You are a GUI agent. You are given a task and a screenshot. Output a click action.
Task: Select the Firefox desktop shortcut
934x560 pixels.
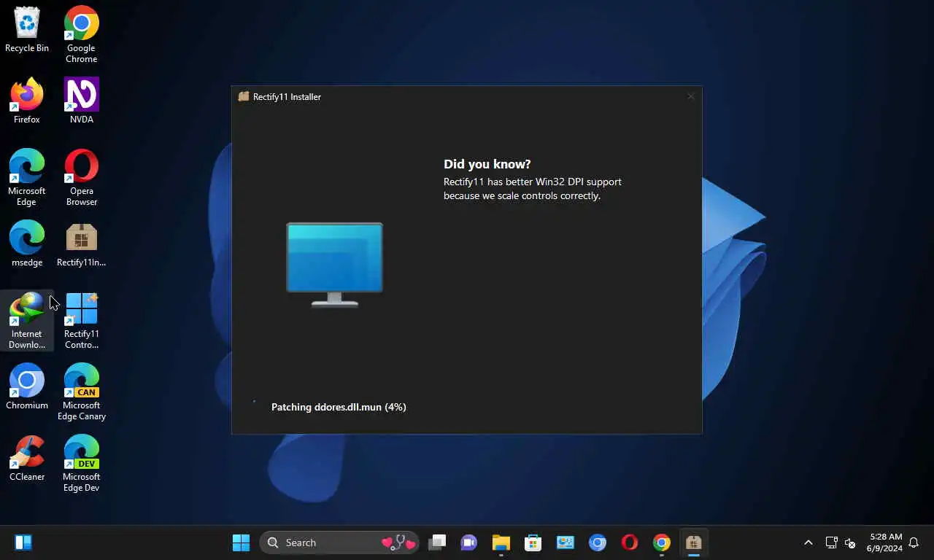pos(27,101)
